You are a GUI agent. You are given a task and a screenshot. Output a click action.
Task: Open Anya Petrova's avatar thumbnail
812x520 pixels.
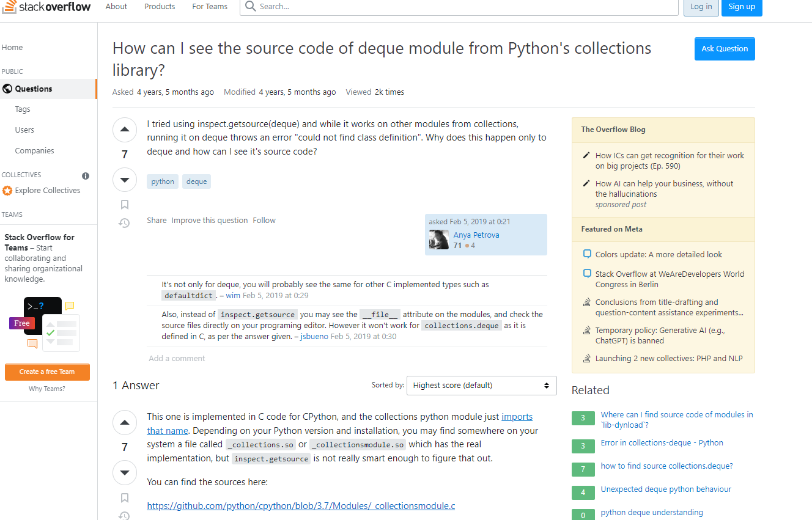click(x=439, y=240)
